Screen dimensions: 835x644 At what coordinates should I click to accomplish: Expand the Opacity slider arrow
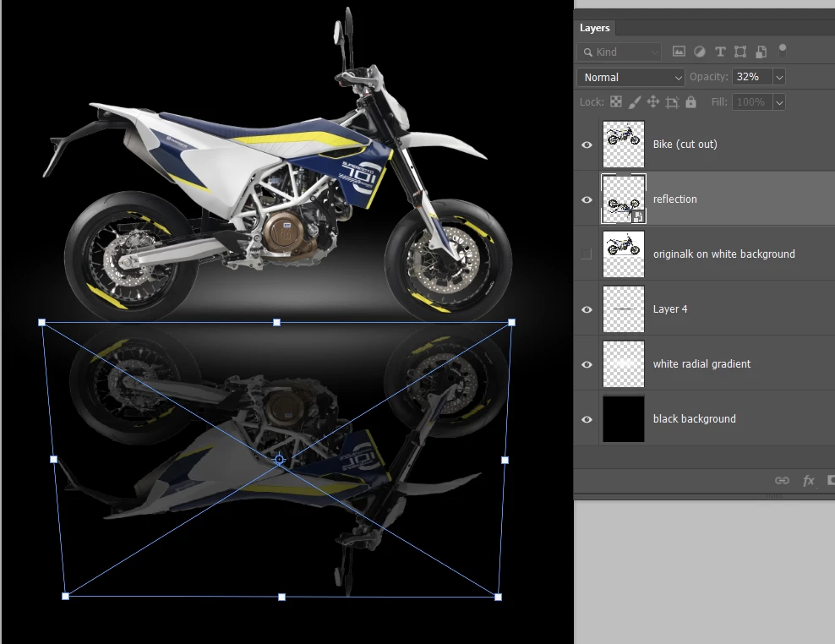[x=779, y=77]
